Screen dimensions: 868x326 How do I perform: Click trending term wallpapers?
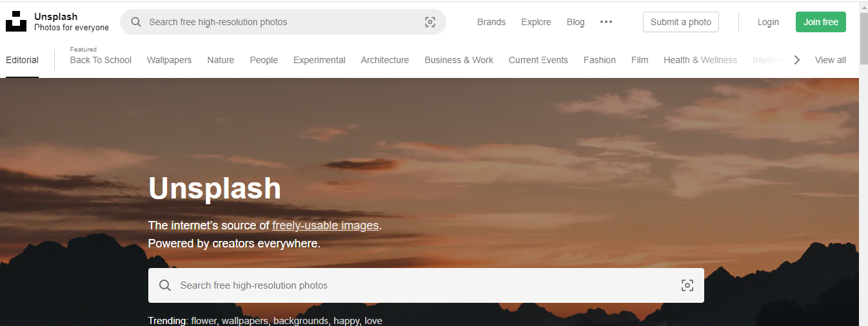[x=245, y=321]
